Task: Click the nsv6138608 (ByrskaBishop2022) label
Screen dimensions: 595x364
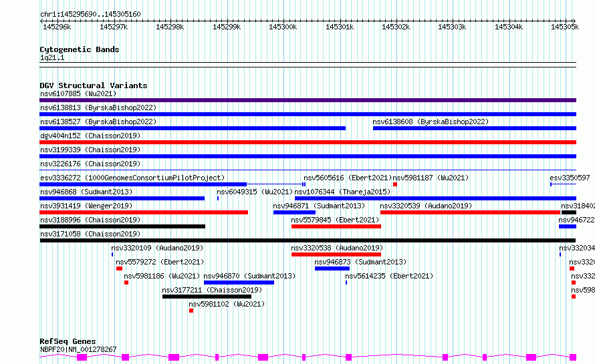Action: pos(431,122)
